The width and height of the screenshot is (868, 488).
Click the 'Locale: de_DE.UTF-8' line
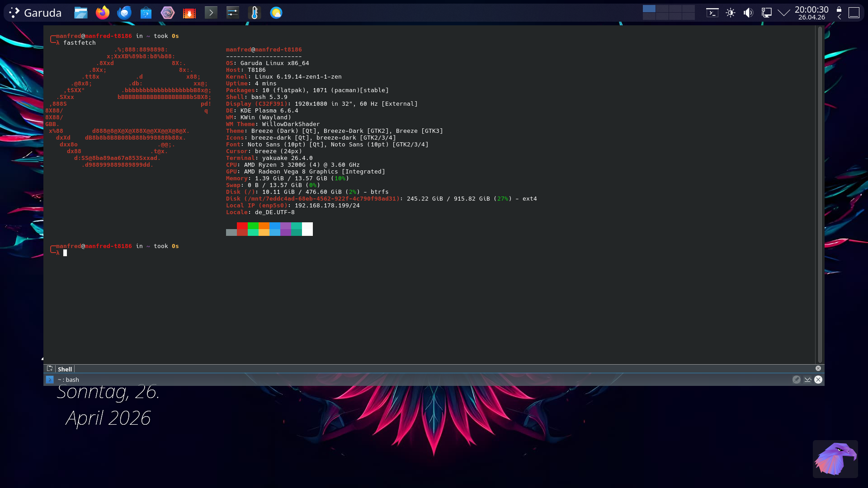click(x=260, y=212)
